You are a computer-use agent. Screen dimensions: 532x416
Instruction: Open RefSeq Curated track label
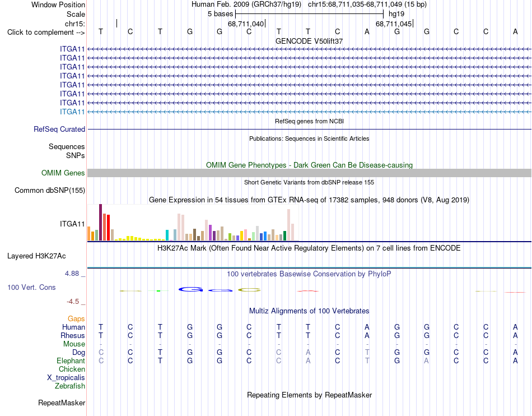[x=59, y=129]
